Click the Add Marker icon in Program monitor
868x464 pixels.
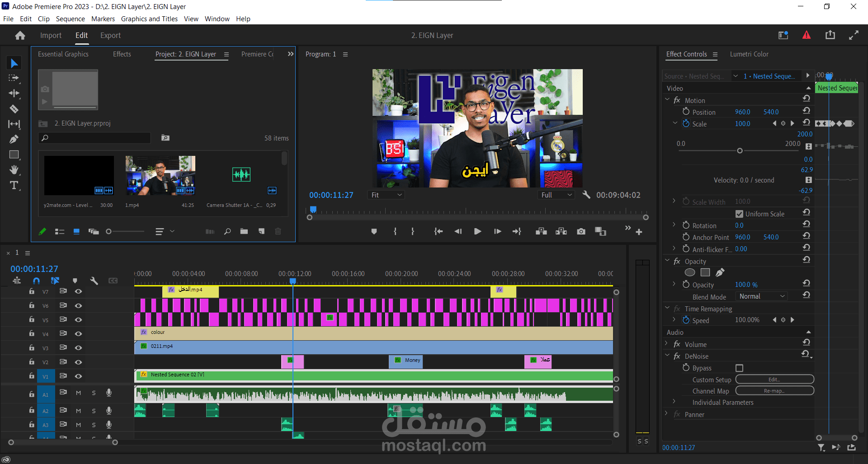tap(374, 231)
